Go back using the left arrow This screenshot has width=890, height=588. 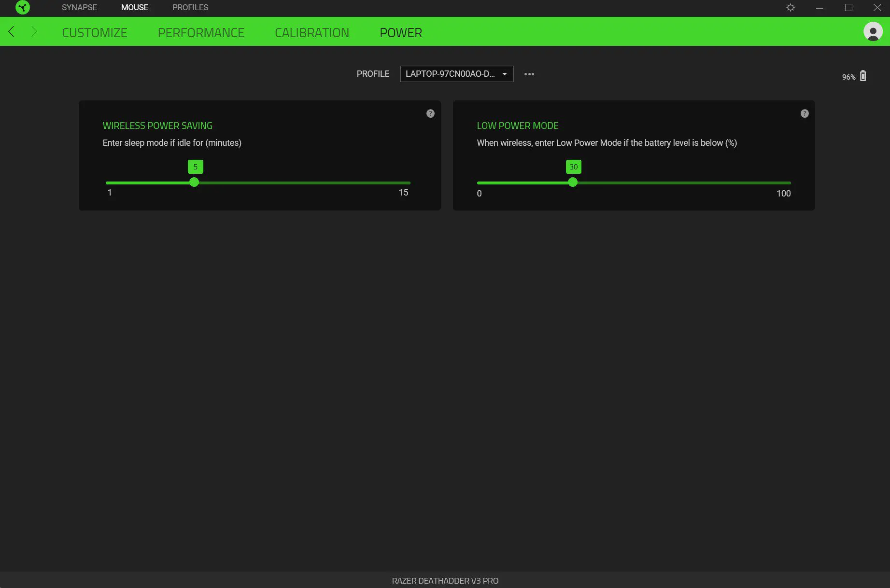[12, 32]
